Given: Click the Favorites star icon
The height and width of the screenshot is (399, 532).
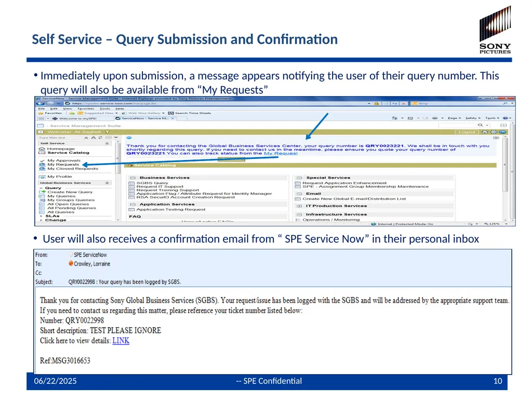Looking at the screenshot, I should (41, 113).
